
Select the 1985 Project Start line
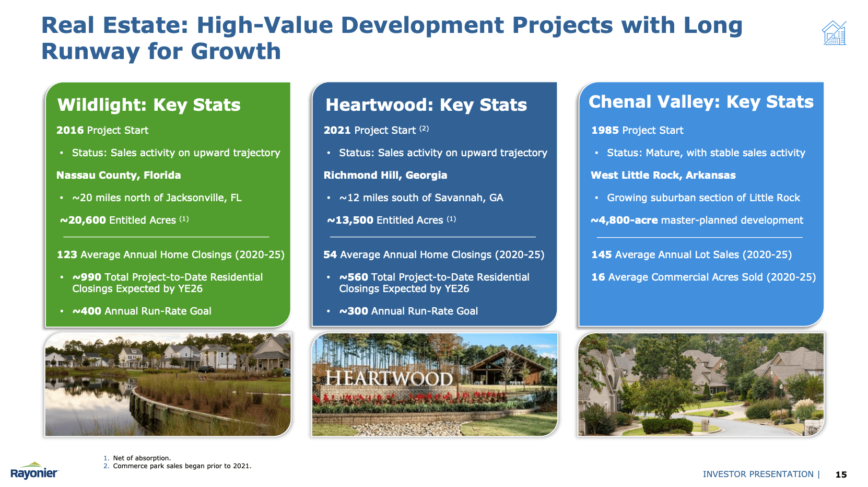pyautogui.click(x=637, y=130)
